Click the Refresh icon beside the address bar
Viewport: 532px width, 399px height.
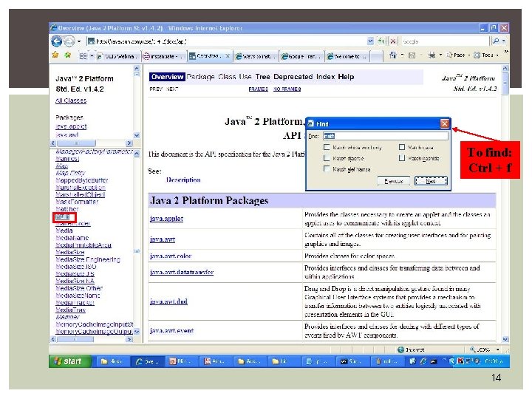[381, 41]
